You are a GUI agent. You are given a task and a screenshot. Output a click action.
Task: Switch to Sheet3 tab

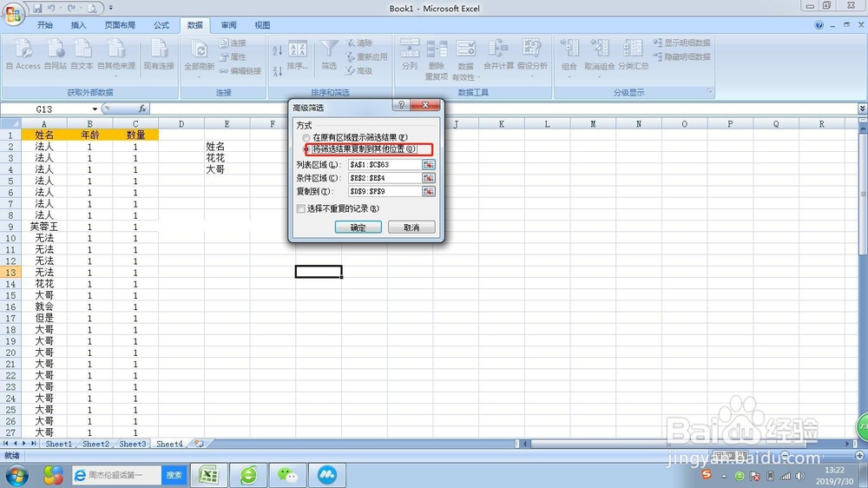(x=133, y=444)
